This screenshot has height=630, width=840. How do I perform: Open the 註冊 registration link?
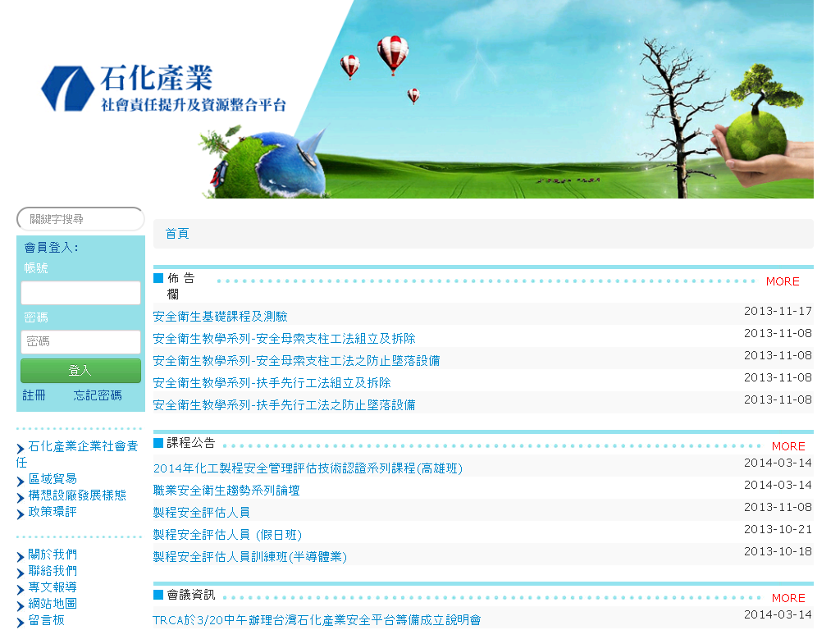tap(34, 395)
